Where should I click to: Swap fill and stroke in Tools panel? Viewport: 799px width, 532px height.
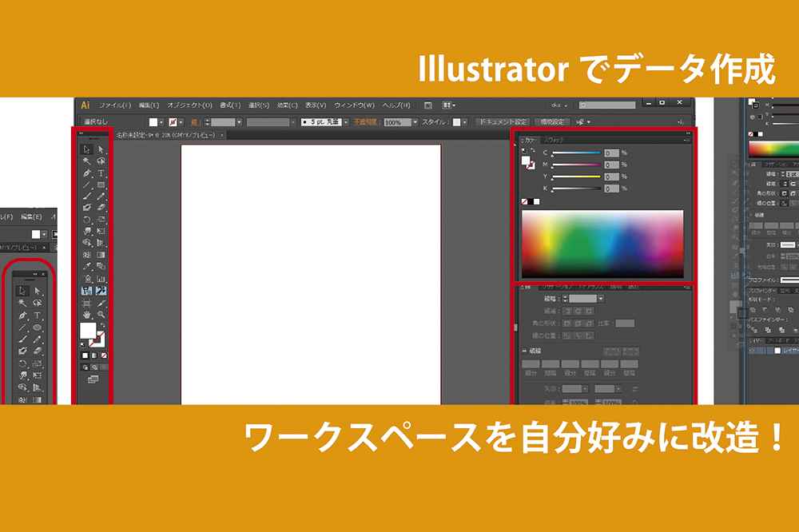[102, 324]
